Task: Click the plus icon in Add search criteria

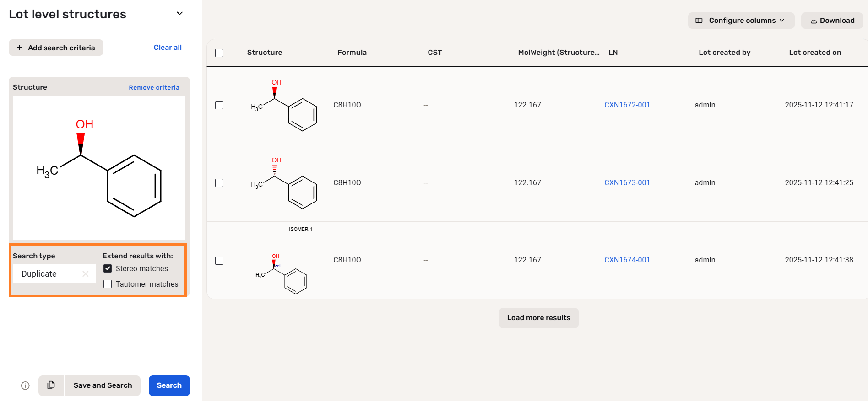Action: tap(20, 48)
